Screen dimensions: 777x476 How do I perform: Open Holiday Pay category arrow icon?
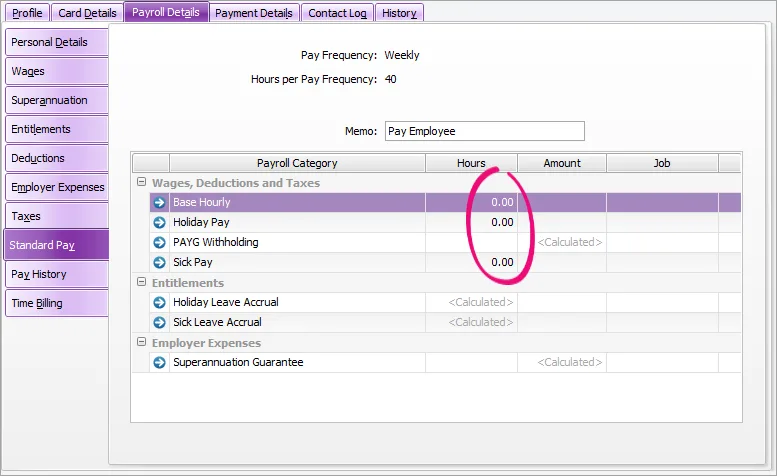tap(159, 222)
